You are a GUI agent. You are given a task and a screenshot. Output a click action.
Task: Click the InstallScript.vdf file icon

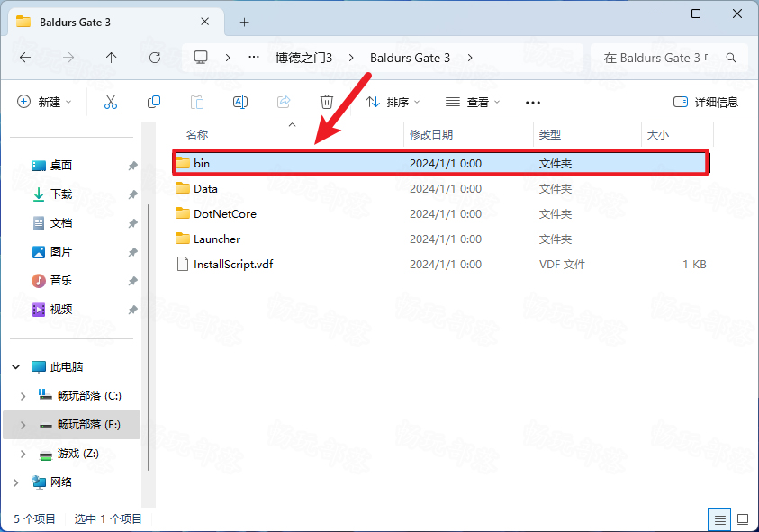point(183,265)
